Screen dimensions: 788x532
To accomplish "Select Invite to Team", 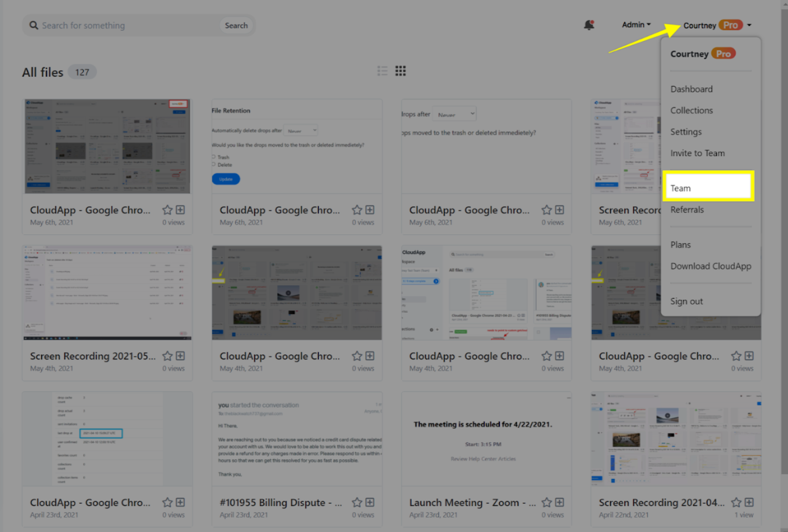I will (x=697, y=153).
